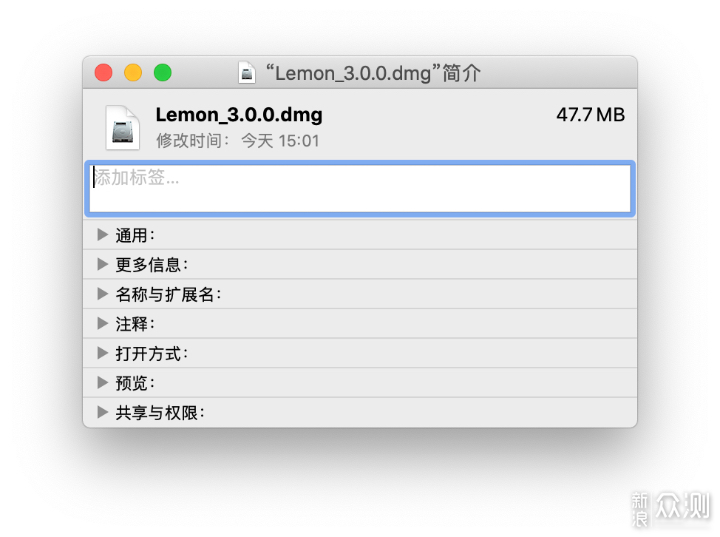Minimize window using the yellow button
Screen dimensions: 720x537
(133, 73)
